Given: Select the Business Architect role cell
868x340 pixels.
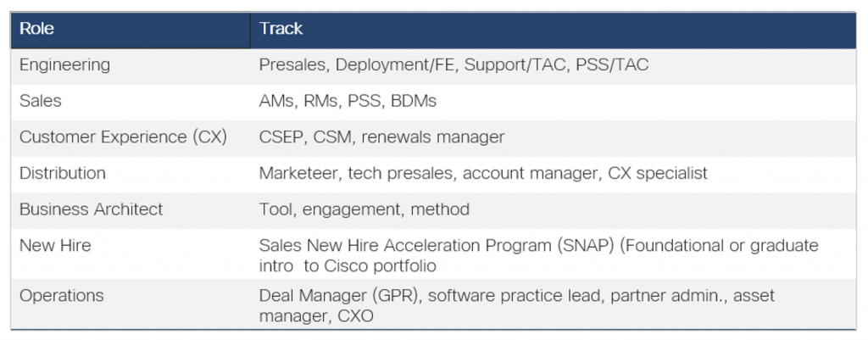Looking at the screenshot, I should pos(91,209).
